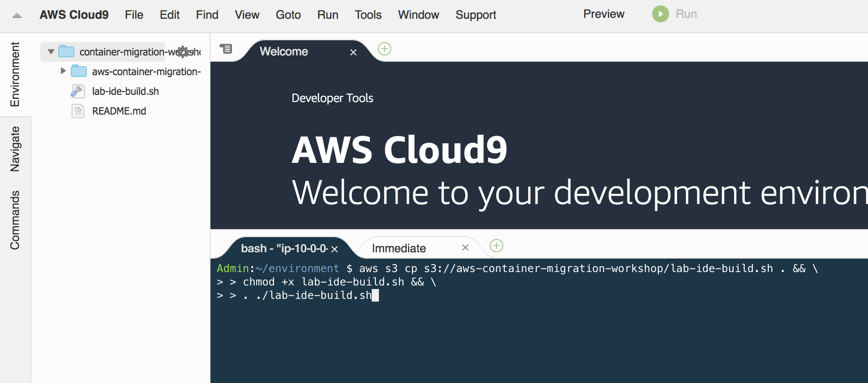Switch to the bash terminal tab
Viewport: 868px width, 383px height.
pyautogui.click(x=284, y=248)
